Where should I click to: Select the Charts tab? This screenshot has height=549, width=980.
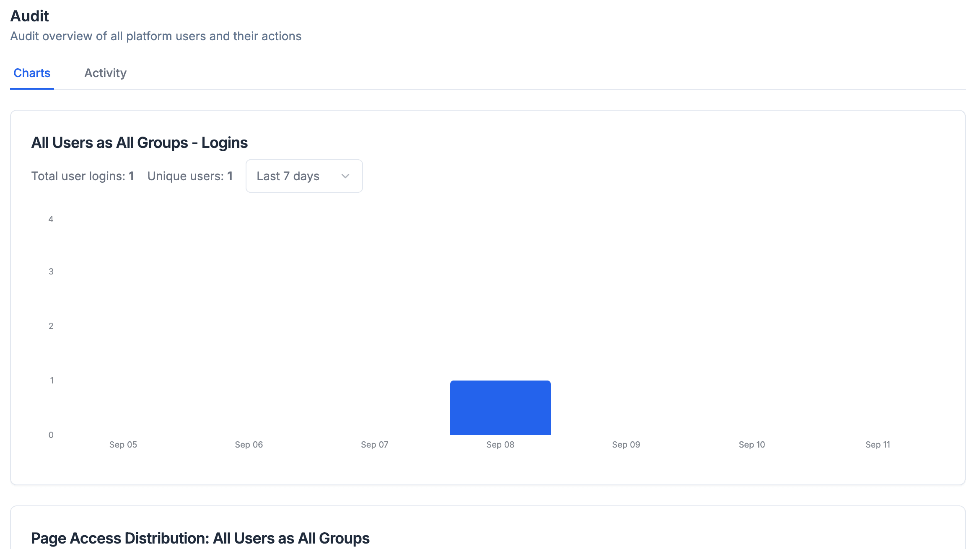click(32, 73)
